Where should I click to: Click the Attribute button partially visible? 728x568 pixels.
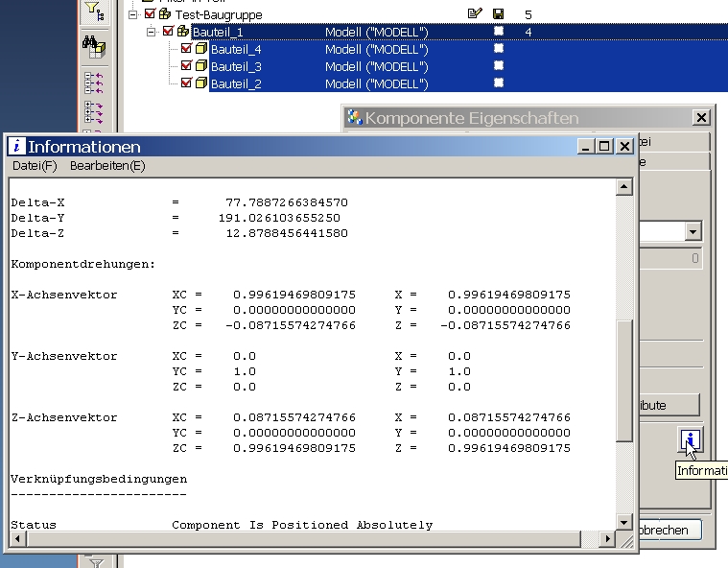point(669,405)
